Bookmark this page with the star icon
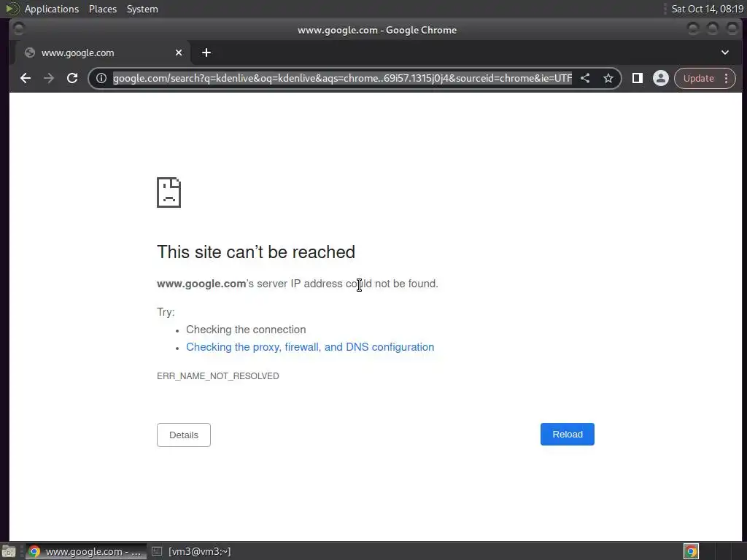Image resolution: width=747 pixels, height=560 pixels. (608, 78)
